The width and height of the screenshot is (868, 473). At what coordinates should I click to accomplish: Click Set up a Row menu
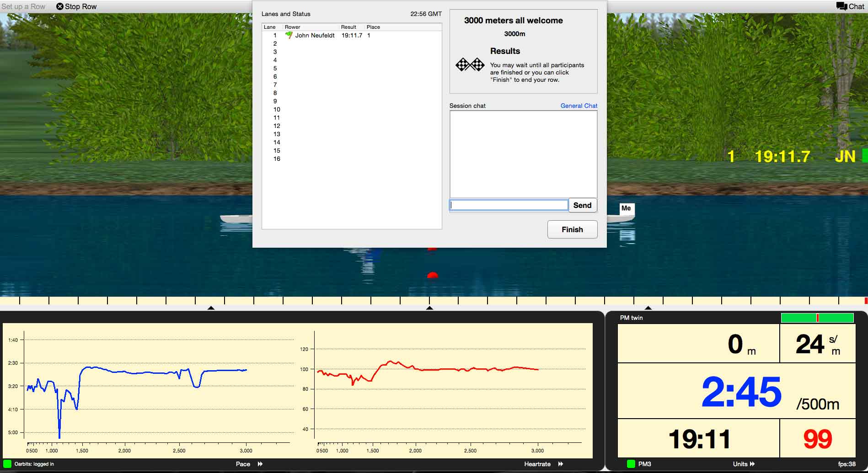(x=23, y=6)
